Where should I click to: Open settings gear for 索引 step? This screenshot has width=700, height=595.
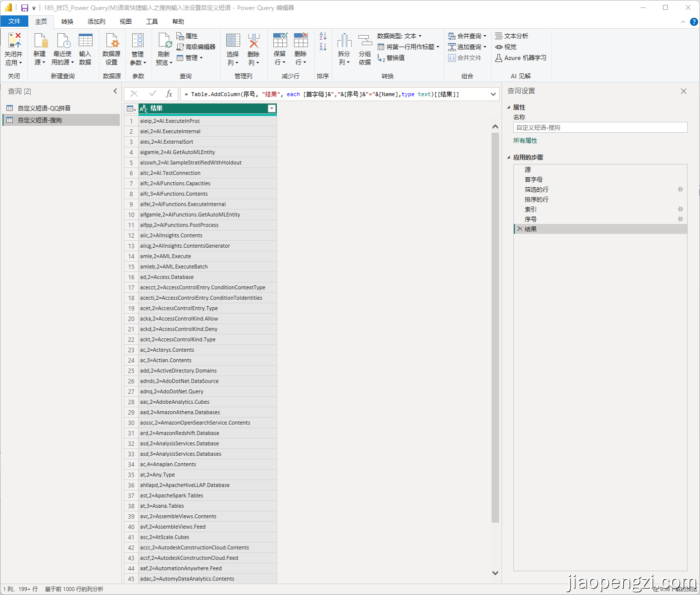pos(680,209)
